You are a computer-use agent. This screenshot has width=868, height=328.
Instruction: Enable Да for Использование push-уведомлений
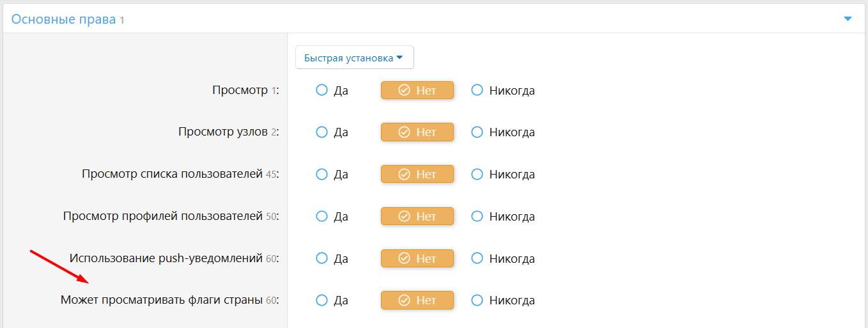322,258
